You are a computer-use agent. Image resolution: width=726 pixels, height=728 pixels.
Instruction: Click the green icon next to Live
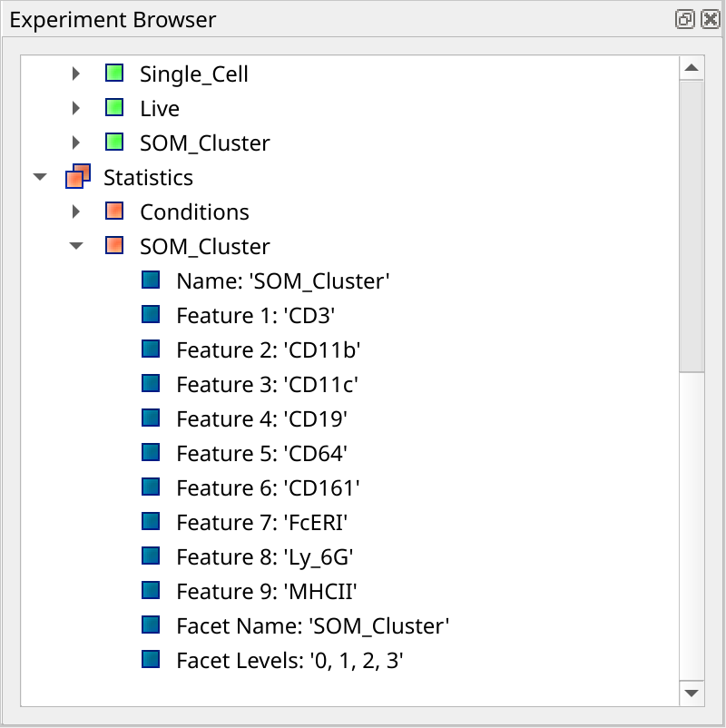[114, 108]
